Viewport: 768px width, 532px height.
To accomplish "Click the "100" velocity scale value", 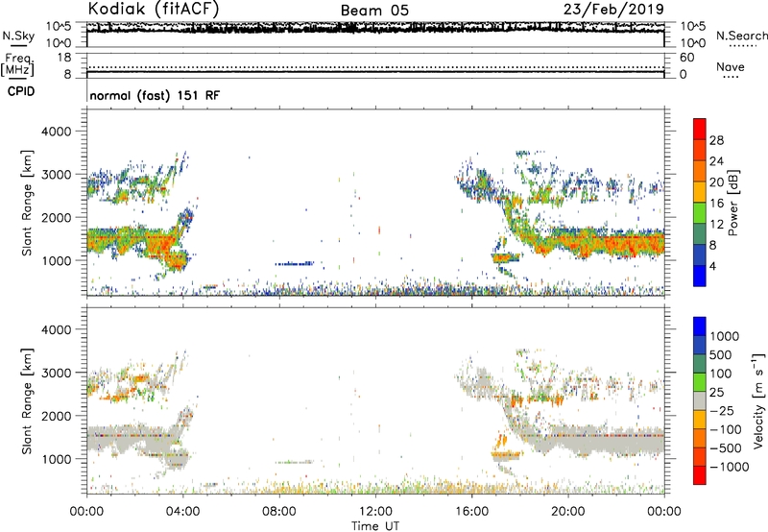I will click(x=721, y=374).
